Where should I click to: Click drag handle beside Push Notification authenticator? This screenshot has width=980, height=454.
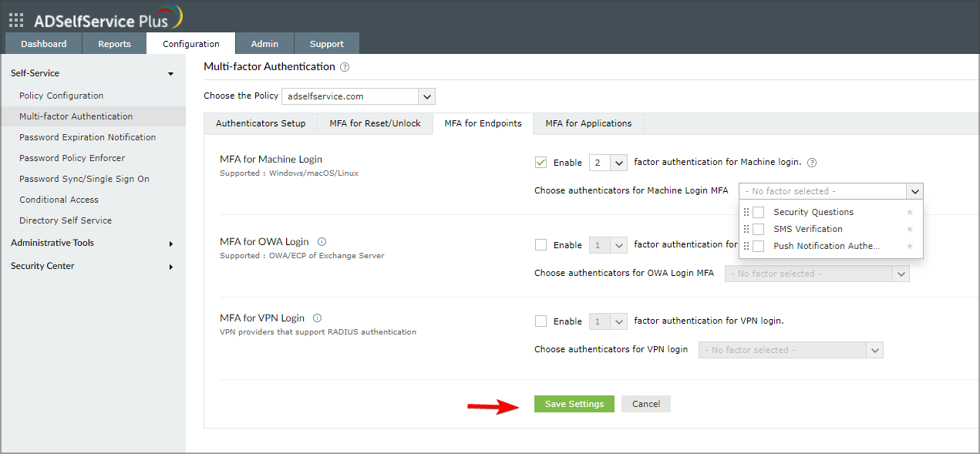(746, 246)
